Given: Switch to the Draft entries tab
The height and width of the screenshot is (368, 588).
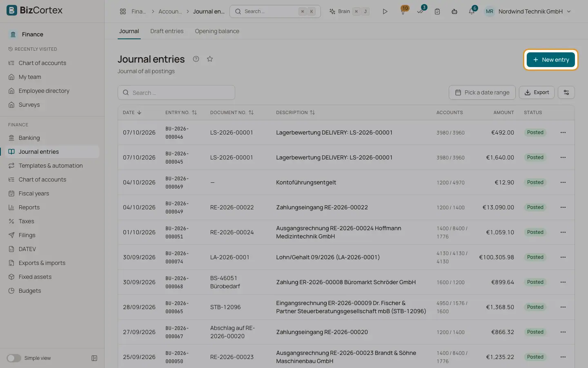Looking at the screenshot, I should pyautogui.click(x=167, y=31).
